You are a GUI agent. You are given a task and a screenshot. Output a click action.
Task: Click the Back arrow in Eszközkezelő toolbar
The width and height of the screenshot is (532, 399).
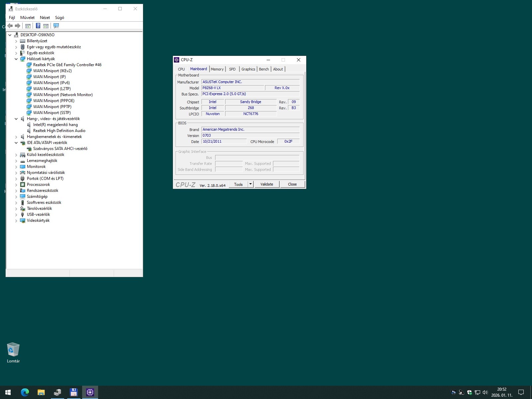10,26
